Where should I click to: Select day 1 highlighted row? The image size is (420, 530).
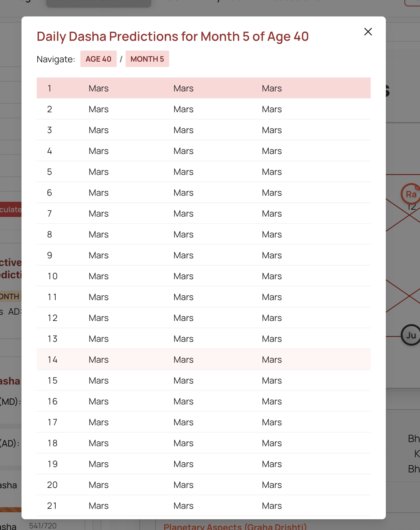click(x=204, y=88)
